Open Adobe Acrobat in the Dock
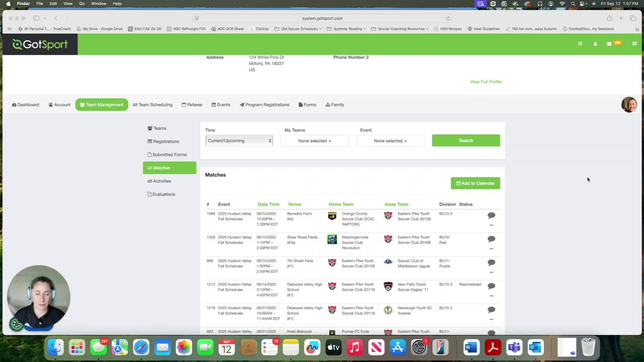Screen dimensions: 644x362 (x=493, y=347)
